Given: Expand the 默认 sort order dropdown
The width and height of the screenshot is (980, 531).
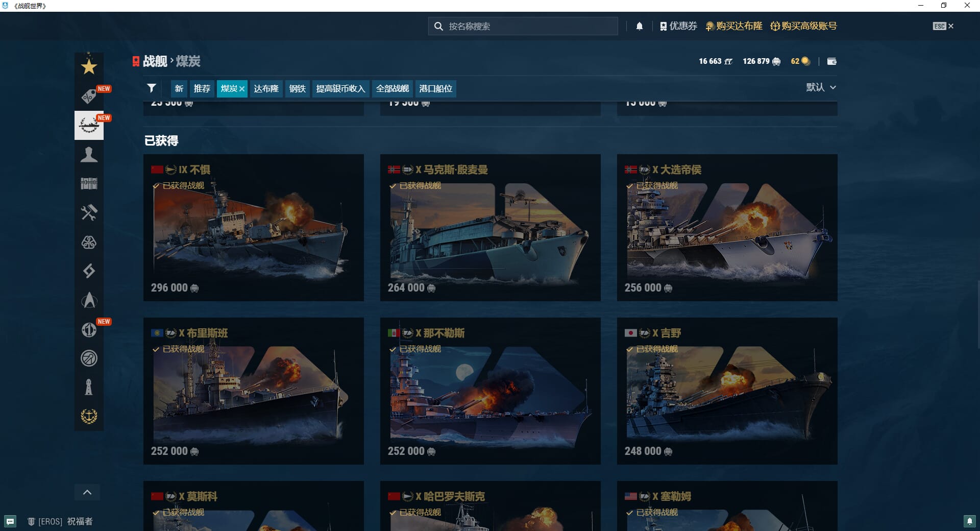Looking at the screenshot, I should pos(821,87).
